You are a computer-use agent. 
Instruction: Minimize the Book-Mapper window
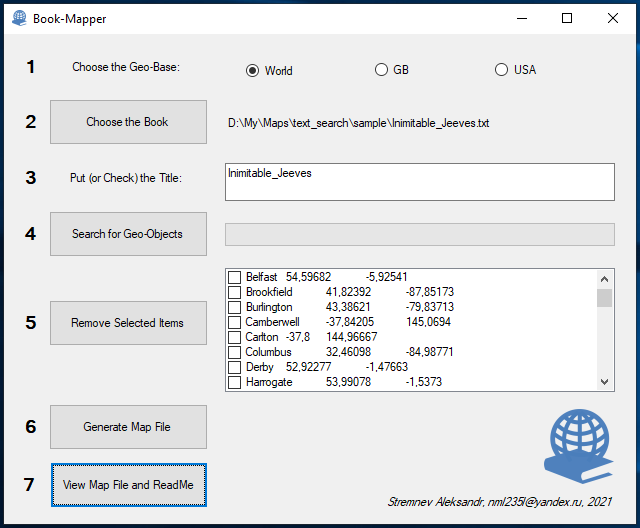coord(522,18)
